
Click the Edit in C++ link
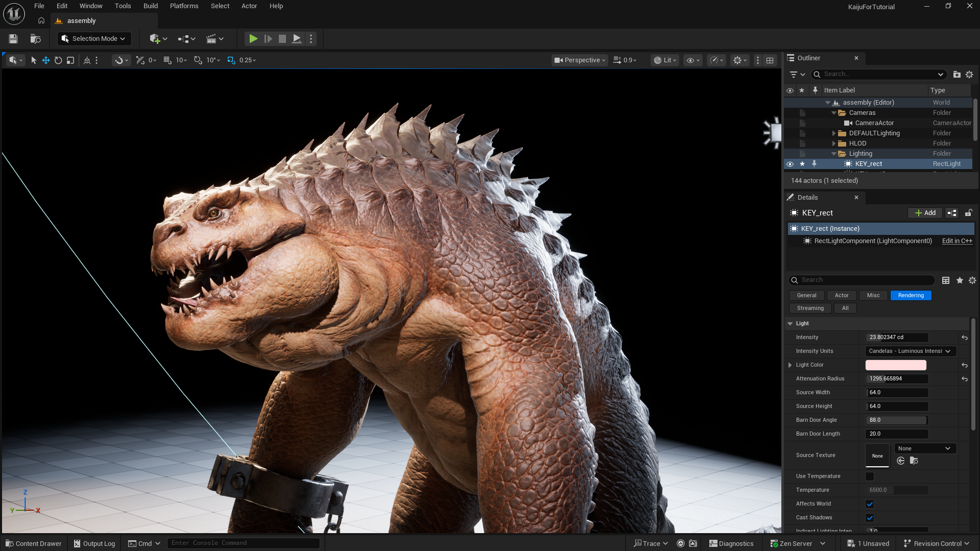tap(957, 241)
